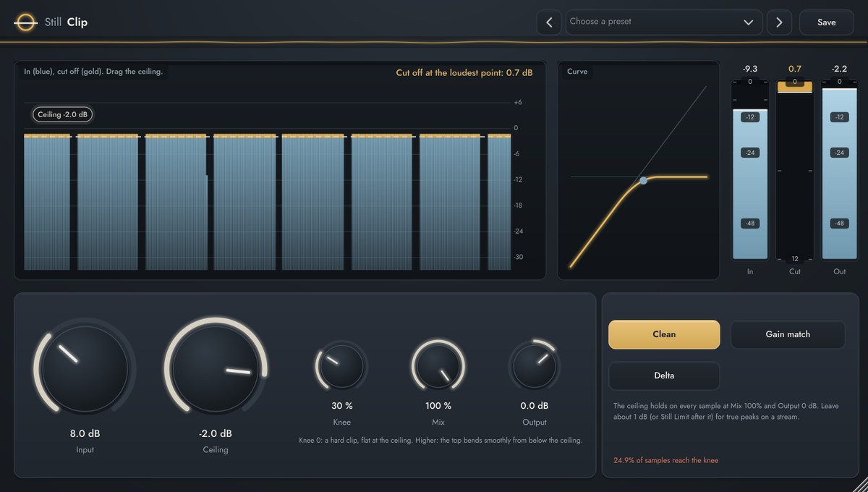868x492 pixels.
Task: Click the Ceiling knob
Action: (x=216, y=369)
